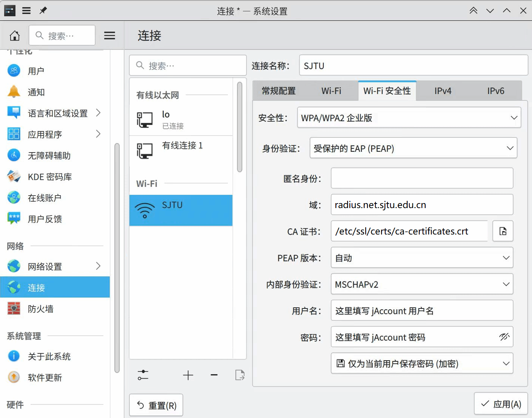
Task: Select the lo wired connection icon
Action: click(145, 120)
